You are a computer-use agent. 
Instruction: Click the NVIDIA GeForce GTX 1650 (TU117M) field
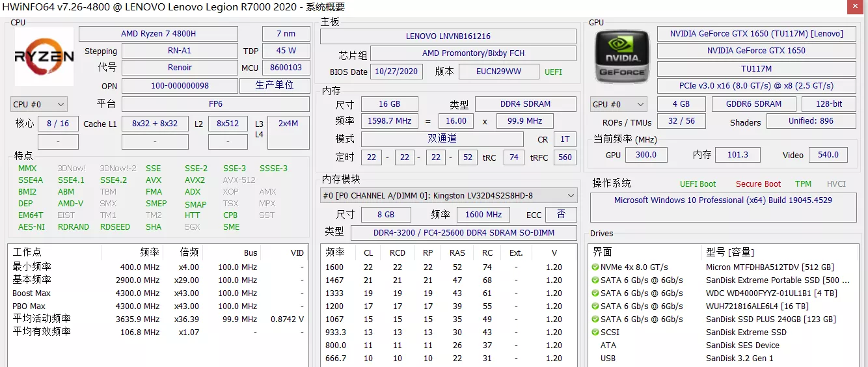click(x=756, y=34)
